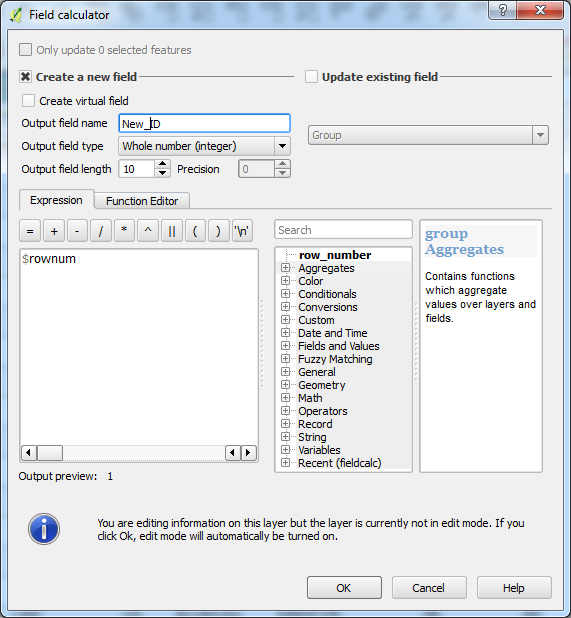The image size is (571, 618).
Task: Select row_number in the function list
Action: coord(335,255)
